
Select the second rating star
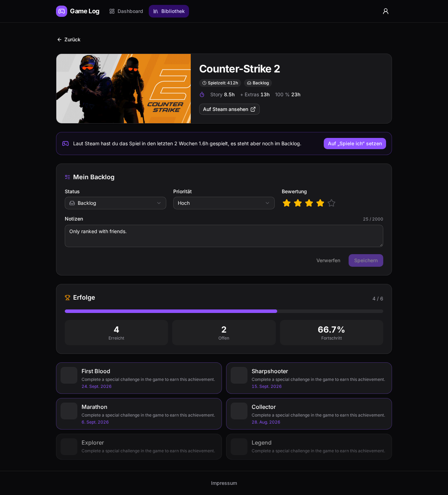pyautogui.click(x=298, y=203)
